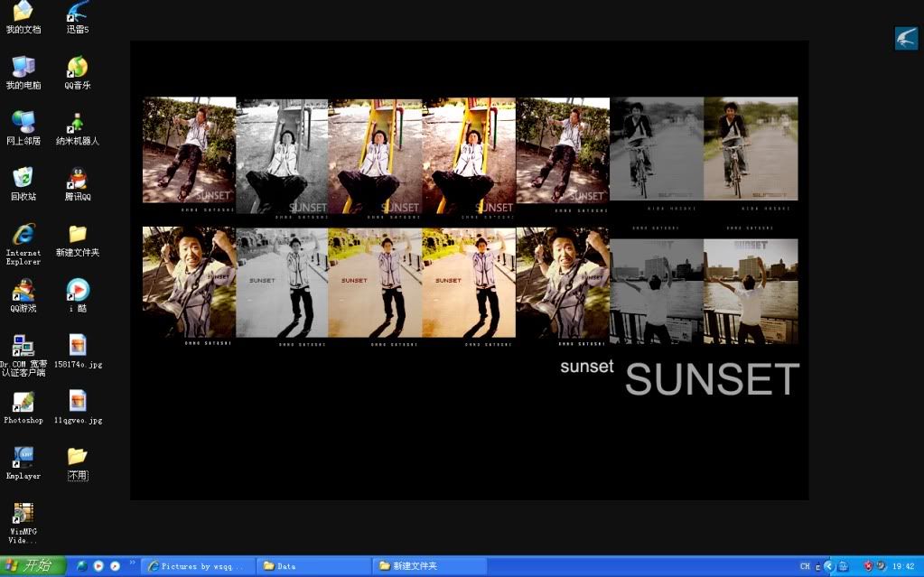Switch to the Data folder taskbar button
This screenshot has height=577, width=924.
(x=313, y=566)
